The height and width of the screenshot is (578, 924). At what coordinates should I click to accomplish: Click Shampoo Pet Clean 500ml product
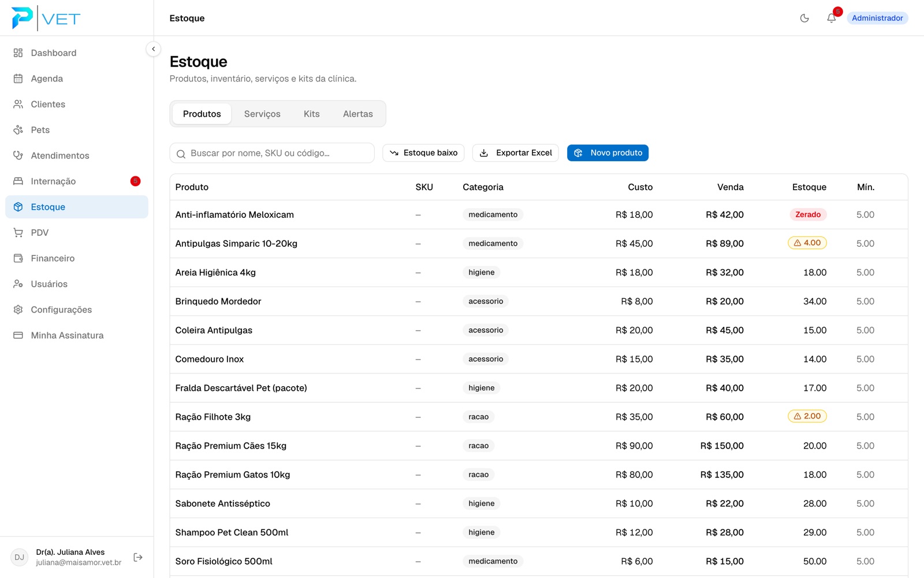[x=232, y=532]
